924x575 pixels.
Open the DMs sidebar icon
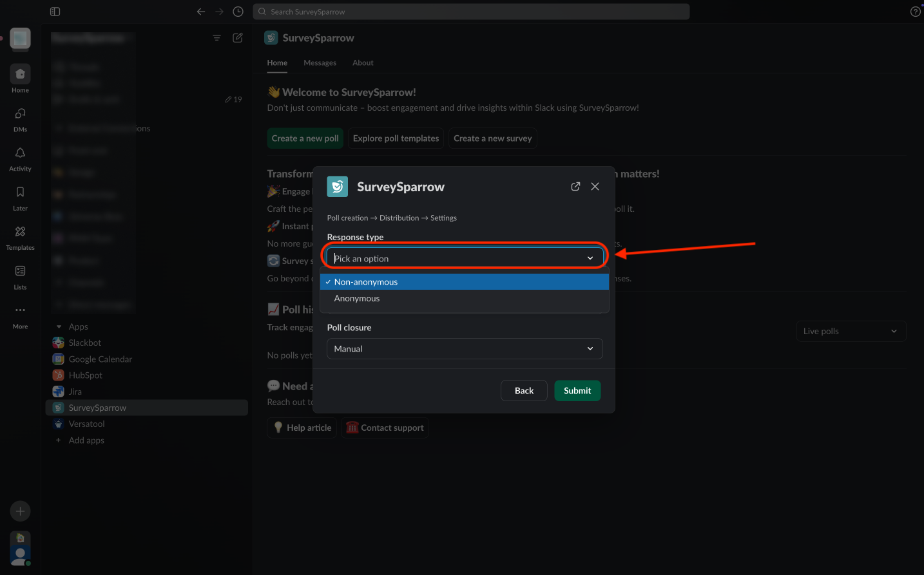20,114
